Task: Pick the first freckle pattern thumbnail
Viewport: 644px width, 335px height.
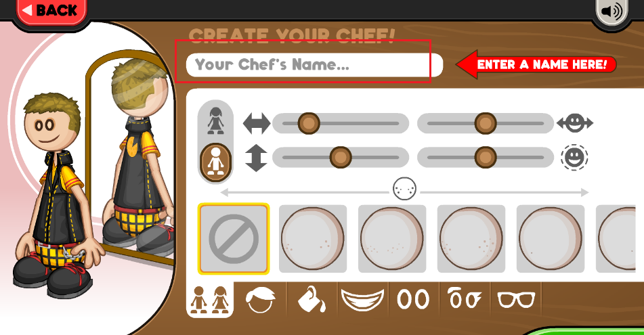Action: pos(313,238)
